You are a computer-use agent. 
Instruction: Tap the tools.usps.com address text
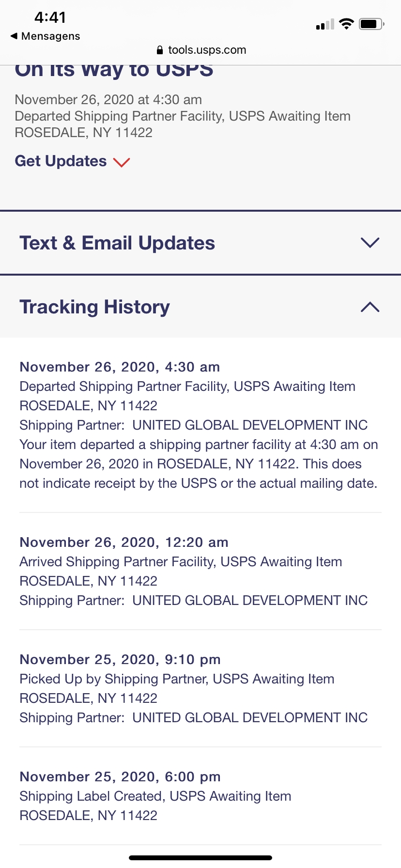pyautogui.click(x=207, y=50)
